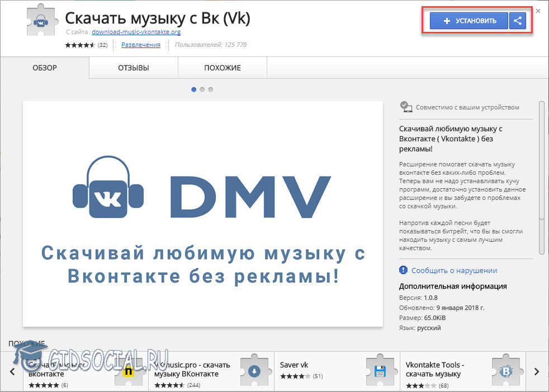Open the download-music-vkontakte.org link
This screenshot has height=392, width=549.
click(x=136, y=32)
